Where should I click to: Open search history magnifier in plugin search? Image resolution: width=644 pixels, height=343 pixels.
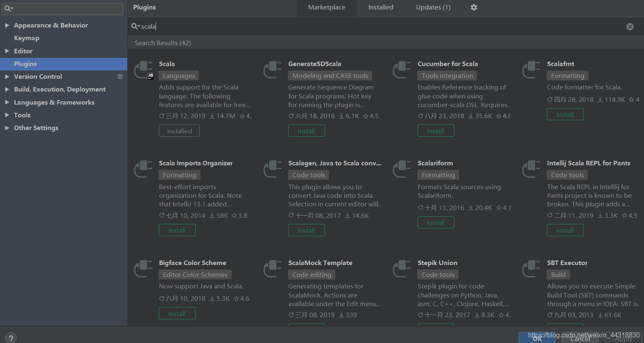coord(135,26)
